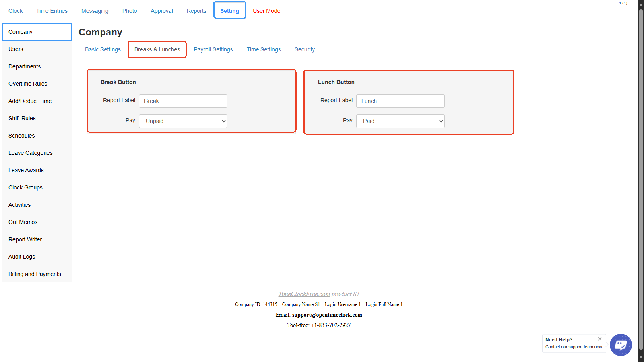Open Billing and Payments page
Image resolution: width=644 pixels, height=362 pixels.
pyautogui.click(x=35, y=274)
